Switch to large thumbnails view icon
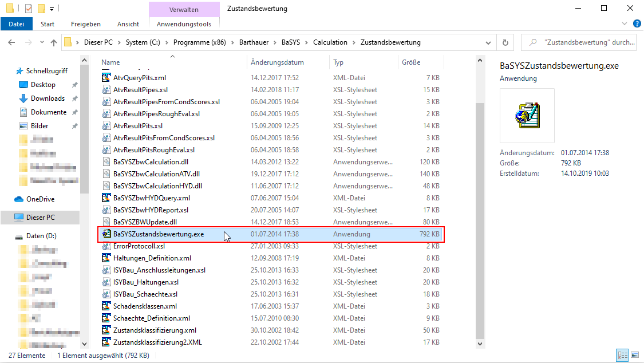Viewport: 644px width, 363px height. tap(635, 356)
